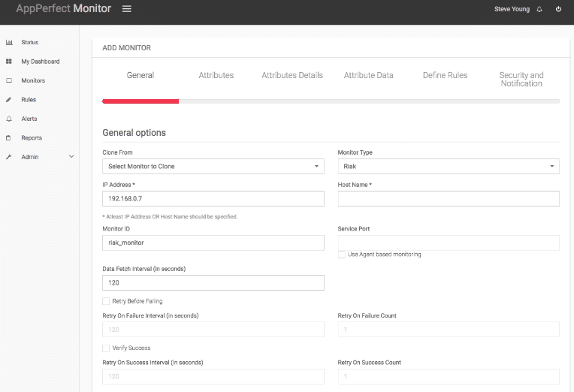This screenshot has height=392, width=574.
Task: Click Retry On Success Interval field
Action: coord(213,376)
